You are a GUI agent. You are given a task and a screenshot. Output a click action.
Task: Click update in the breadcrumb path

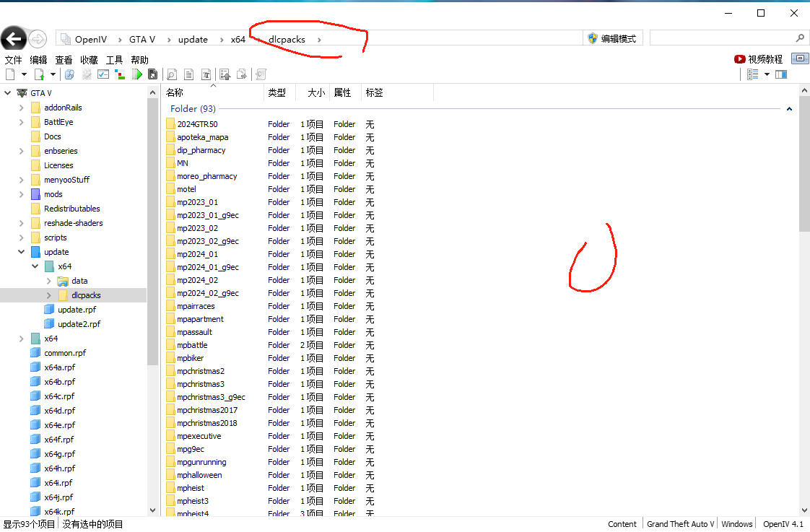[193, 39]
